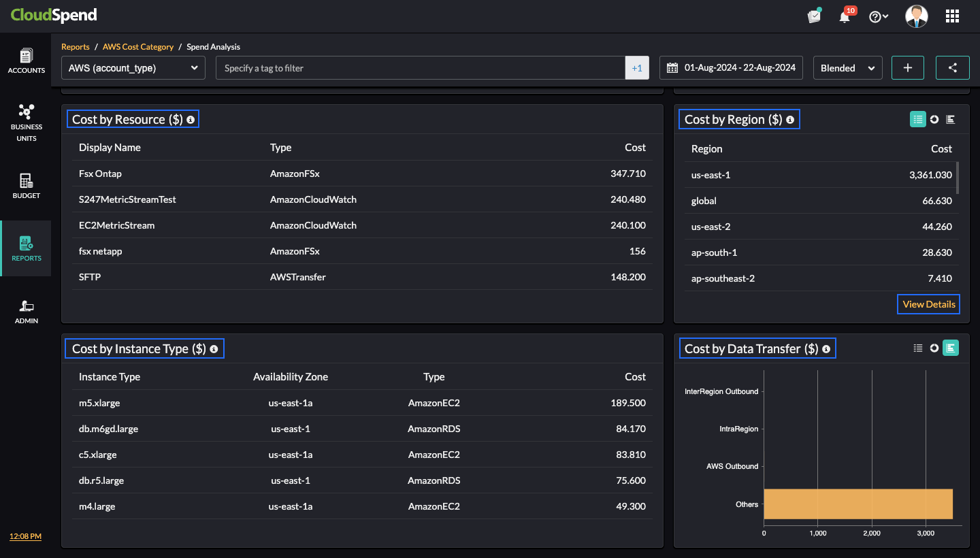Click View Details under Cost by Region
This screenshot has height=558, width=980.
tap(928, 304)
